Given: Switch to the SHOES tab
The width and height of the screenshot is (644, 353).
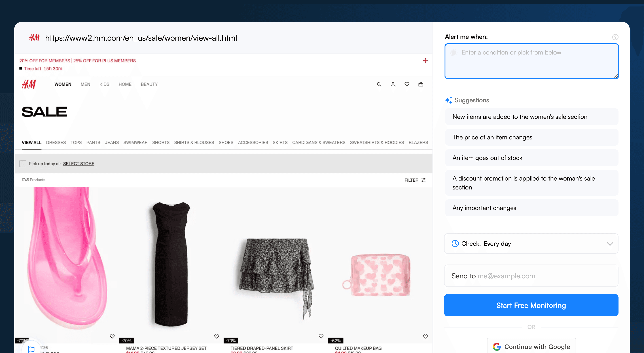Looking at the screenshot, I should [226, 143].
